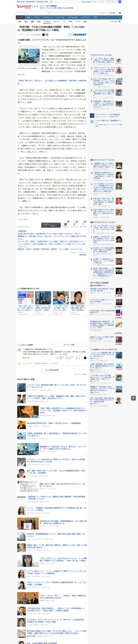Toggle the コメント非表示 checkbox

[x=75, y=374]
